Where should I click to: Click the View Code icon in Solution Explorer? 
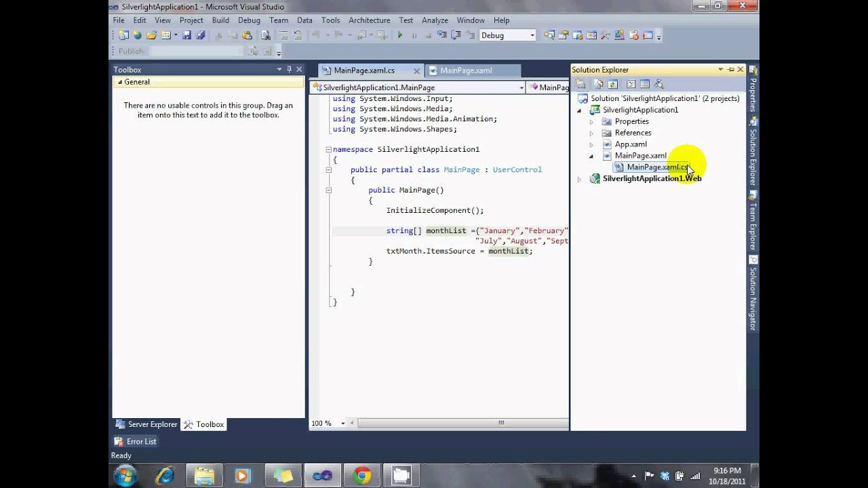[x=631, y=84]
